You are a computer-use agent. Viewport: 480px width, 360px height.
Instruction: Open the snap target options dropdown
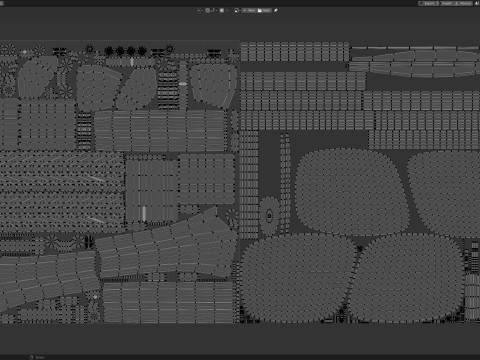[x=214, y=10]
